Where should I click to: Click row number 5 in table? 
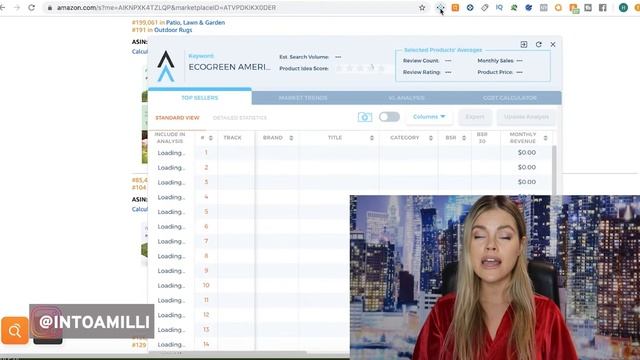pos(206,211)
